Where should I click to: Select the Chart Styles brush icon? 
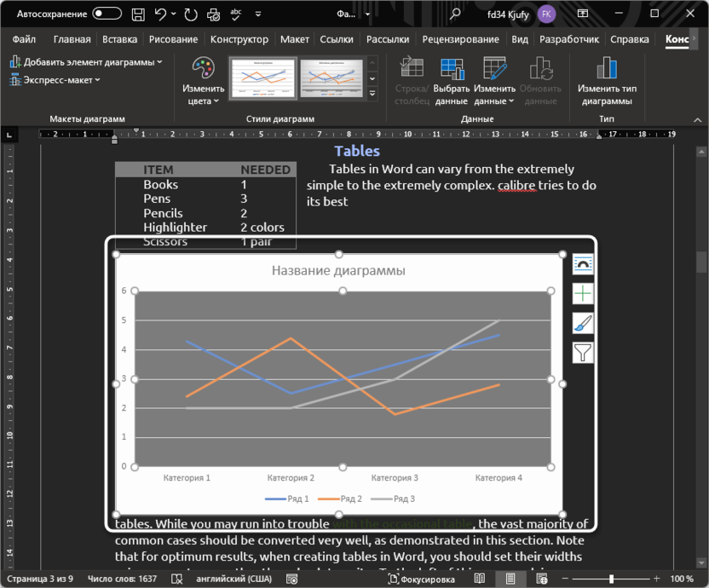(583, 323)
